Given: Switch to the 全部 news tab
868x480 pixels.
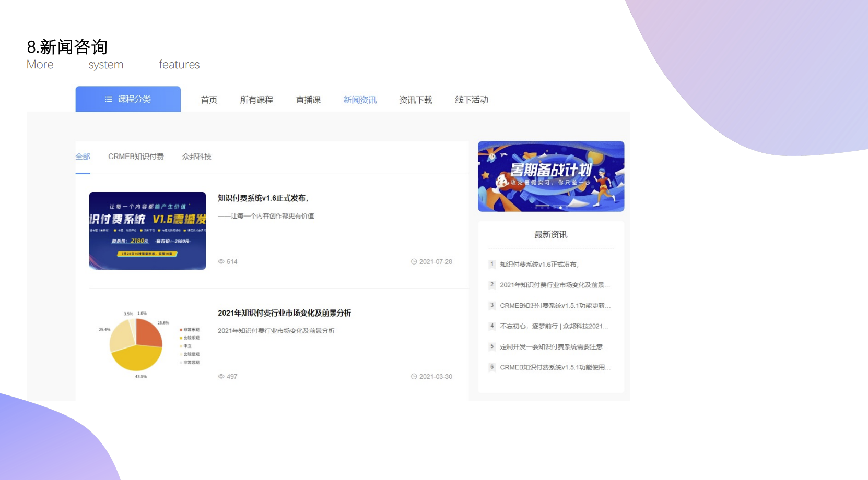Looking at the screenshot, I should tap(83, 157).
